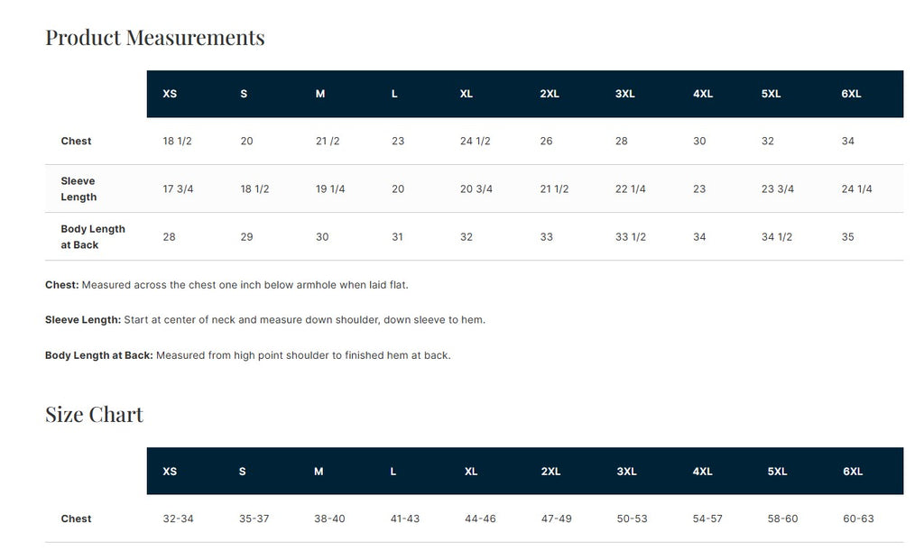This screenshot has width=924, height=560.
Task: Click the Chest row label in Product Measurements
Action: pyautogui.click(x=76, y=142)
